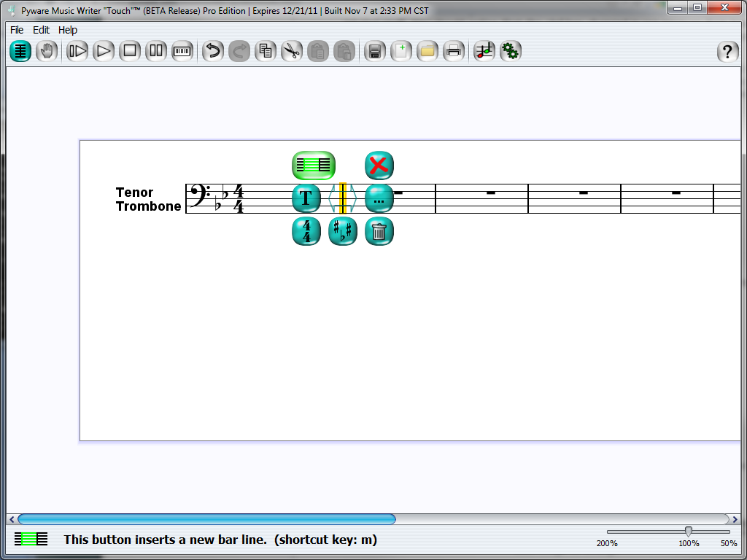Open the key signature sharps/flats button
The image size is (747, 560).
(343, 232)
